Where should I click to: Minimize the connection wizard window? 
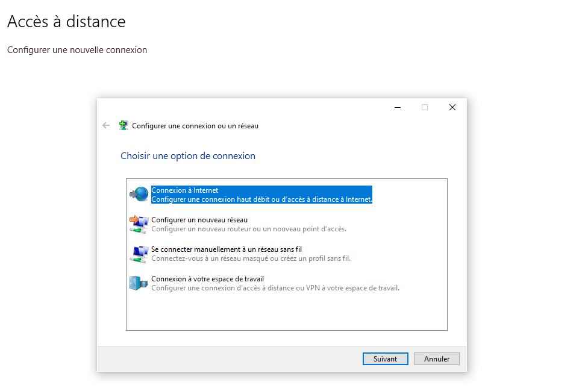point(398,107)
